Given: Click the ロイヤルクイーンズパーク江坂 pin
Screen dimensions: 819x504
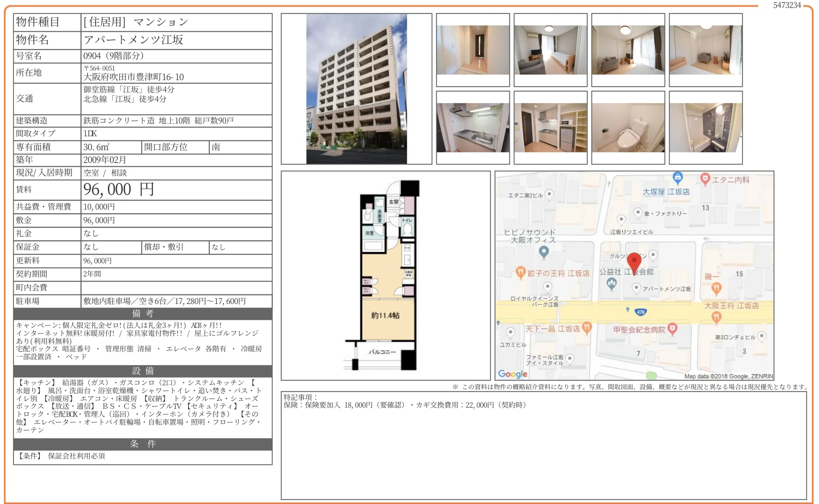Looking at the screenshot, I should (547, 287).
